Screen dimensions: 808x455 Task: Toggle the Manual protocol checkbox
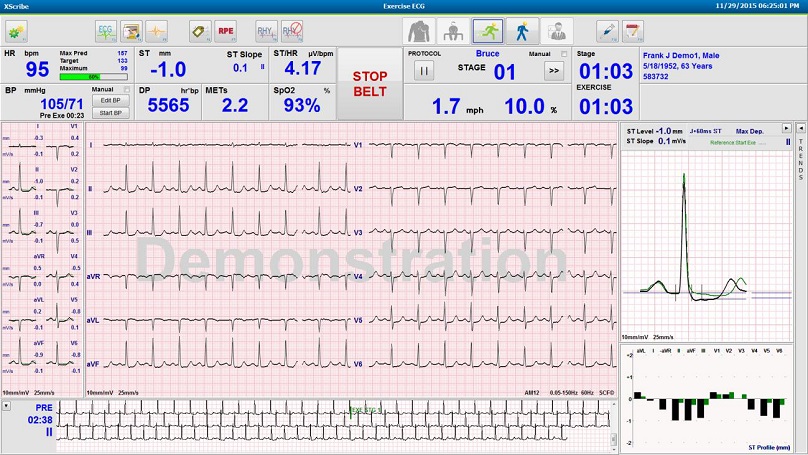click(563, 54)
